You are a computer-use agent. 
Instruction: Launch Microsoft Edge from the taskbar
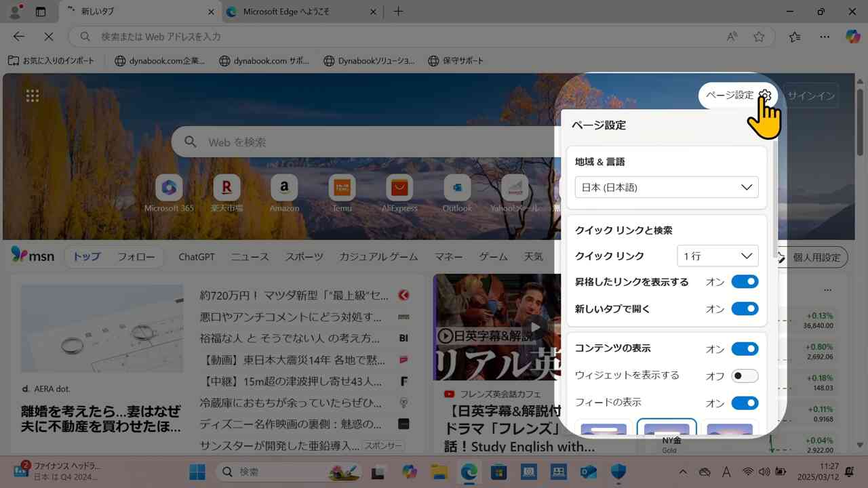[x=469, y=472]
